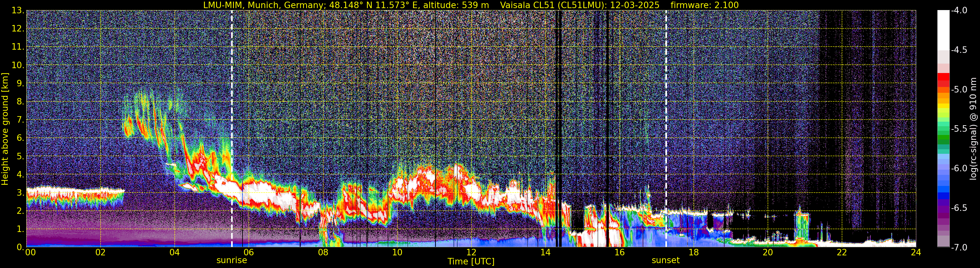Click the "5." tick on the height axis

pos(21,156)
